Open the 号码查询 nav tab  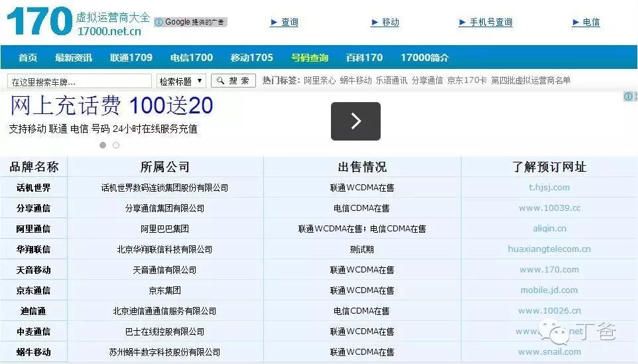(310, 58)
